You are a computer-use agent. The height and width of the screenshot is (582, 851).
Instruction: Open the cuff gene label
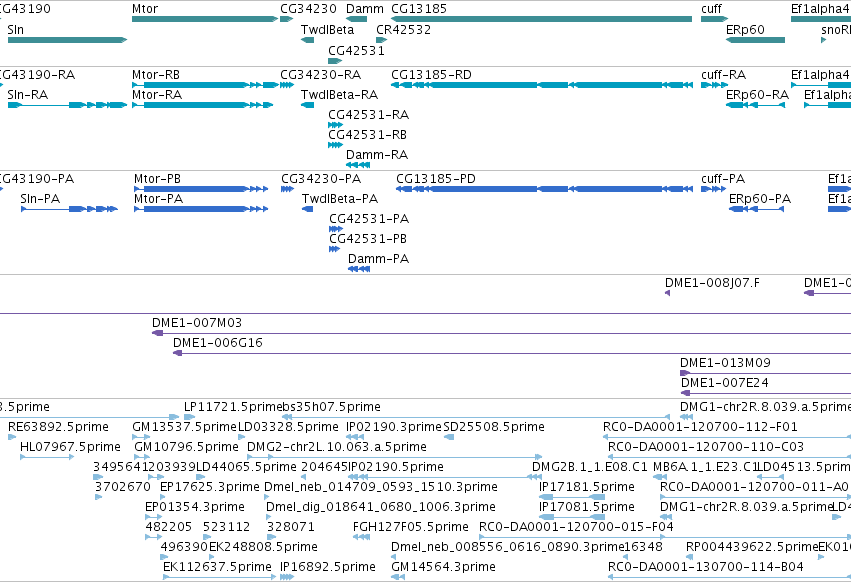point(712,9)
